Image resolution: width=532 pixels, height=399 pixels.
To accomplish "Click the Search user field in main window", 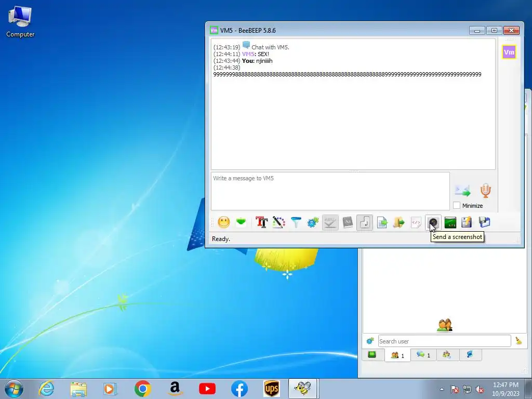I will pyautogui.click(x=445, y=341).
